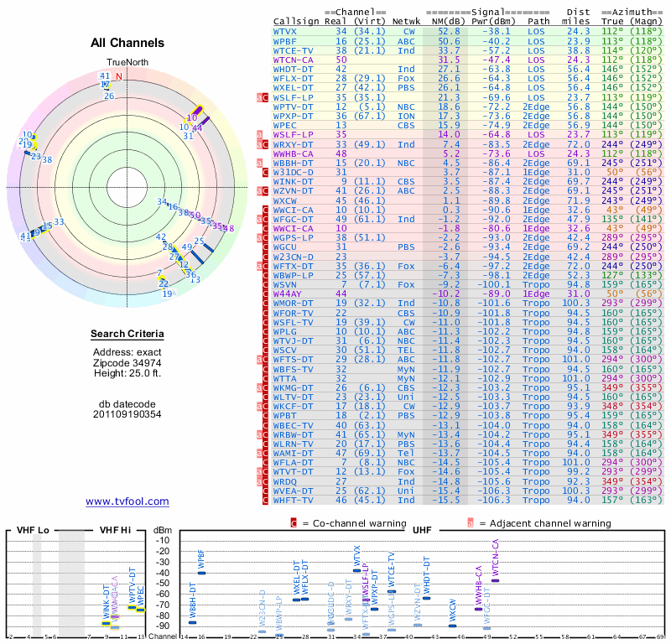Click the red N TrueNorth marker on radar
The image size is (671, 644).
tap(119, 76)
